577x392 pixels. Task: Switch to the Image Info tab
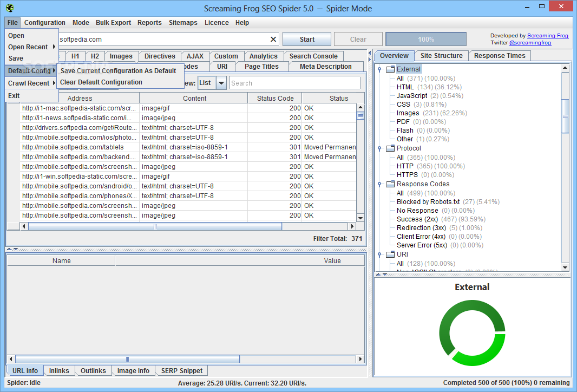click(133, 371)
